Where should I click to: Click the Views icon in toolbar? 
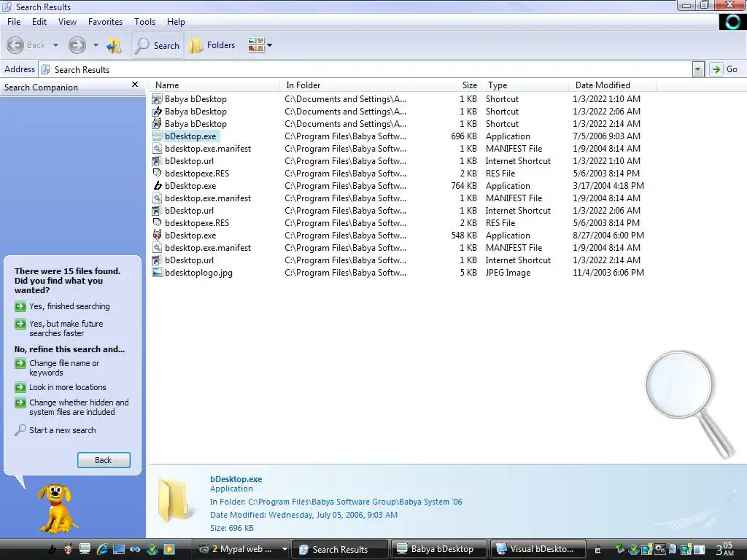[x=256, y=45]
